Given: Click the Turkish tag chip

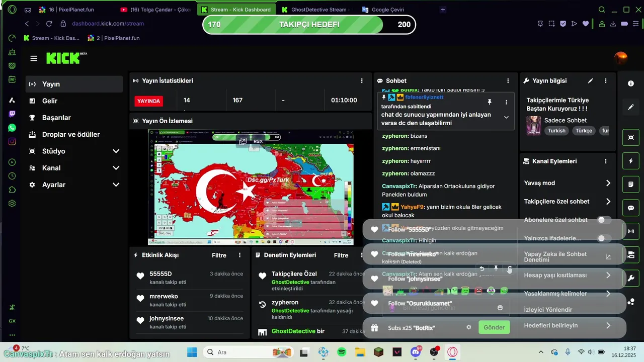Looking at the screenshot, I should pyautogui.click(x=556, y=131).
